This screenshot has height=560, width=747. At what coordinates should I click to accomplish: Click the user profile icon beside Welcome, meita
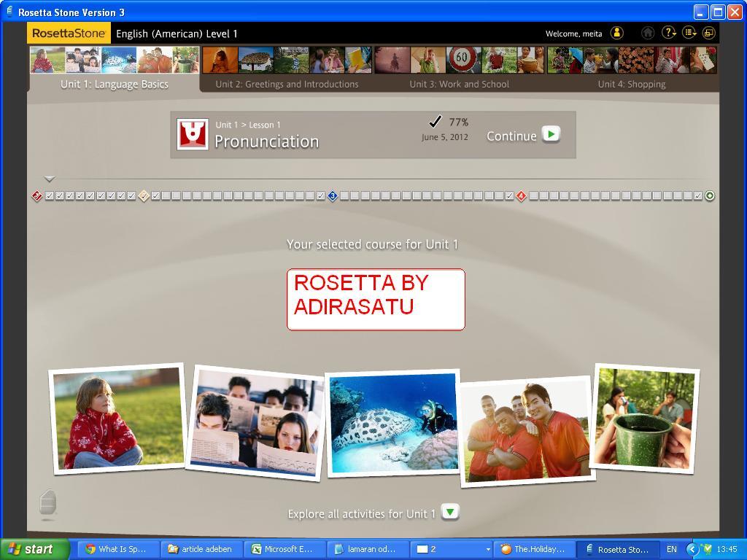(x=617, y=33)
